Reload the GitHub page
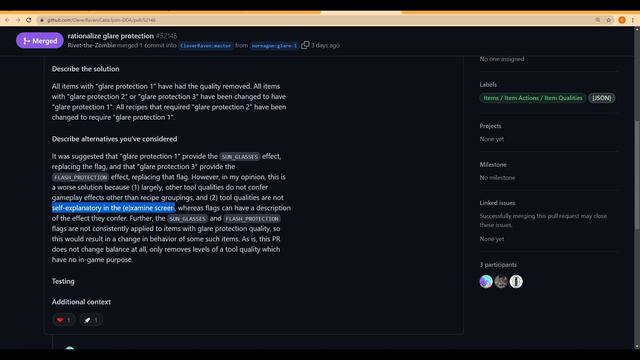Viewport: 640px width, 360px height. [x=29, y=20]
